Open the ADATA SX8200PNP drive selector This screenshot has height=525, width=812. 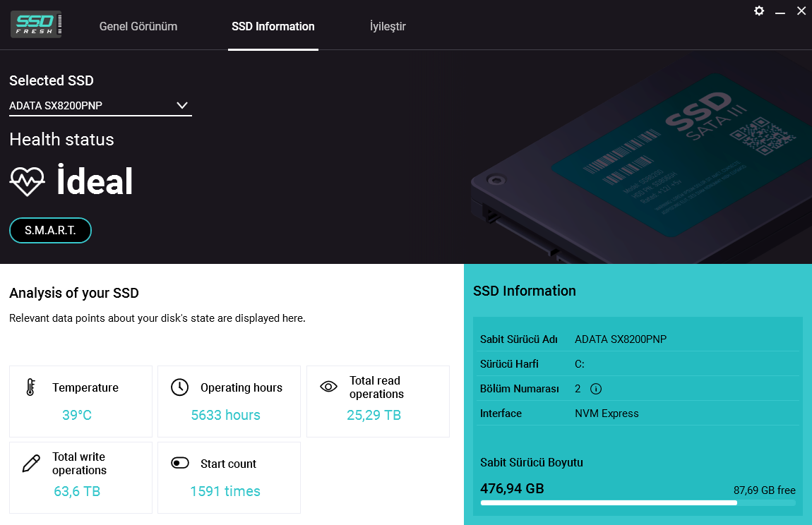click(100, 106)
